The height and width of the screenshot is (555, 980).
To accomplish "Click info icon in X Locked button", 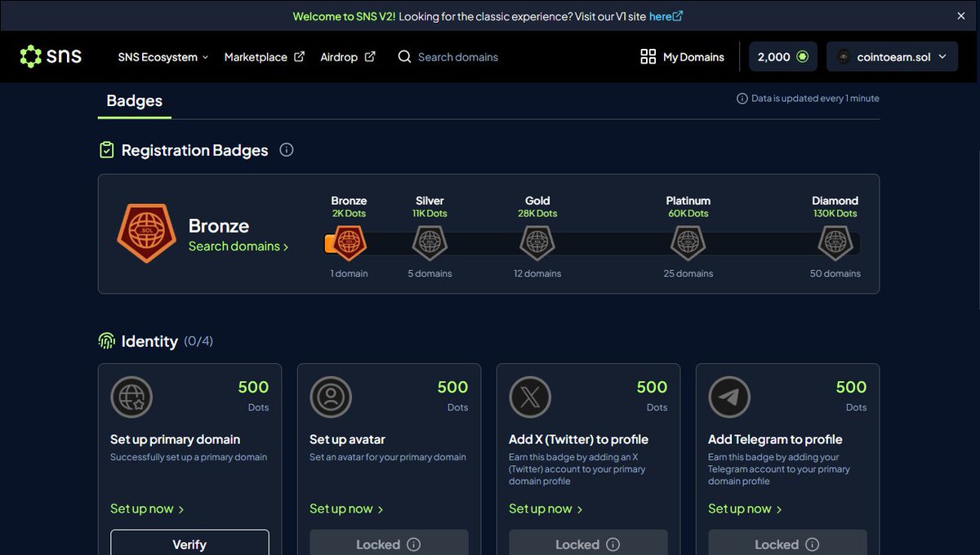I will point(613,544).
